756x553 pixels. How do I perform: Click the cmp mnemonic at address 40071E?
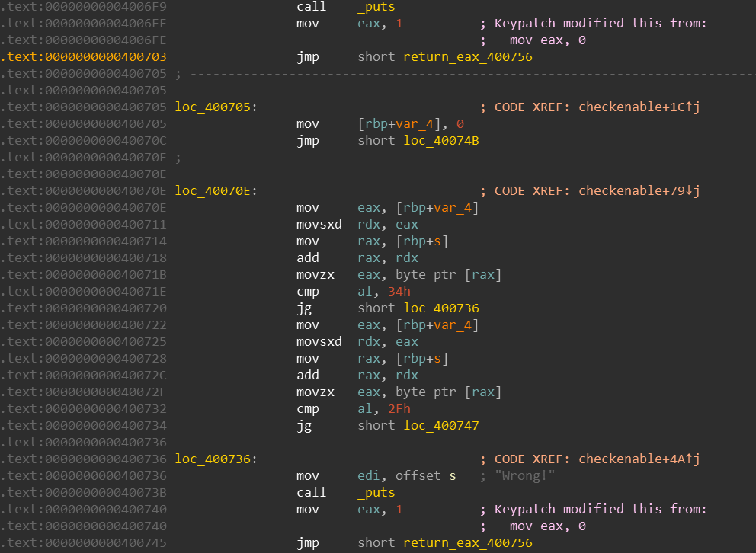coord(308,292)
